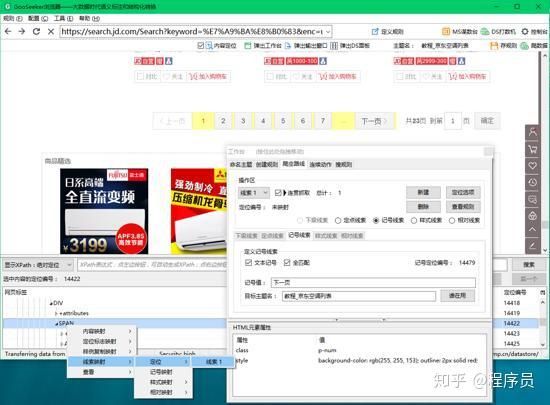Collapse the SPAN node in the DOM tree
Viewport: 550px width, 405px height.
(x=56, y=323)
